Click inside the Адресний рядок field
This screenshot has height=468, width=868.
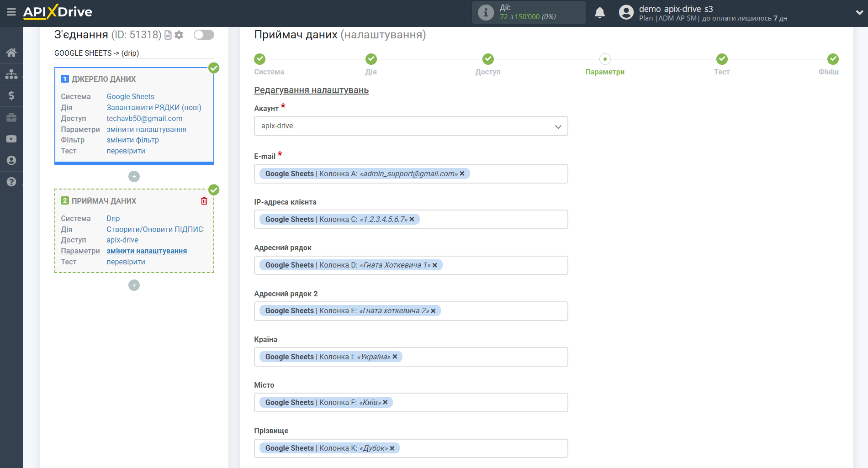tap(411, 265)
